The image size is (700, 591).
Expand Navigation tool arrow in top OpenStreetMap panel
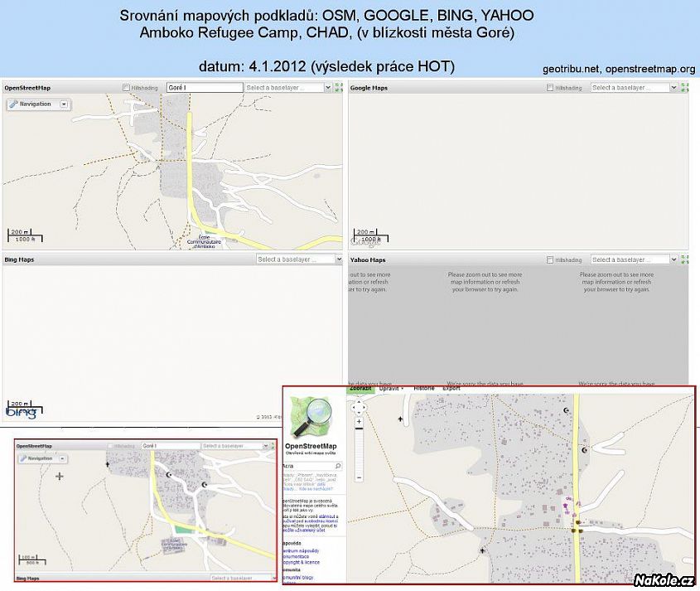point(64,104)
